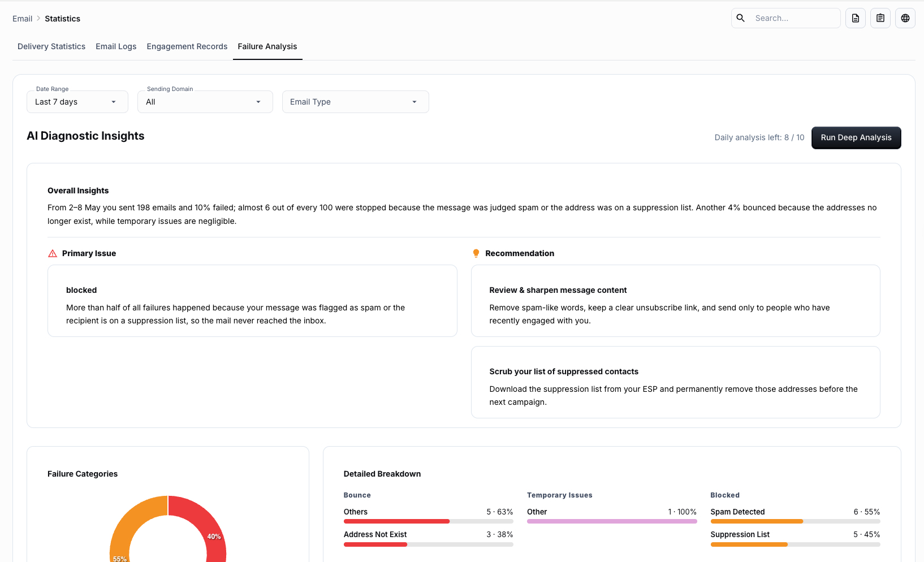The height and width of the screenshot is (562, 924).
Task: Click the breadcrumb chevron separator
Action: tap(38, 19)
